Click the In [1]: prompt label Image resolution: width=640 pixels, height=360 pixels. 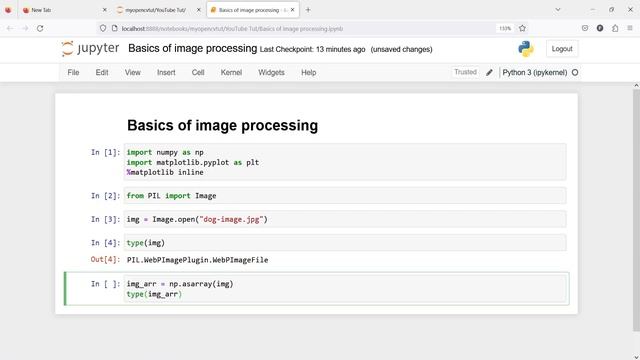tap(105, 152)
